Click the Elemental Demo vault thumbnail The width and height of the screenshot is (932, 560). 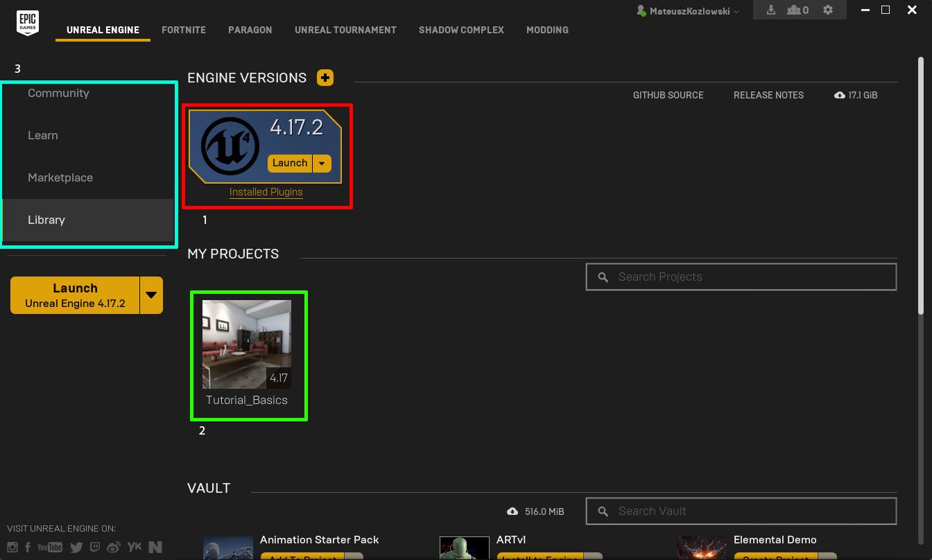tap(702, 548)
